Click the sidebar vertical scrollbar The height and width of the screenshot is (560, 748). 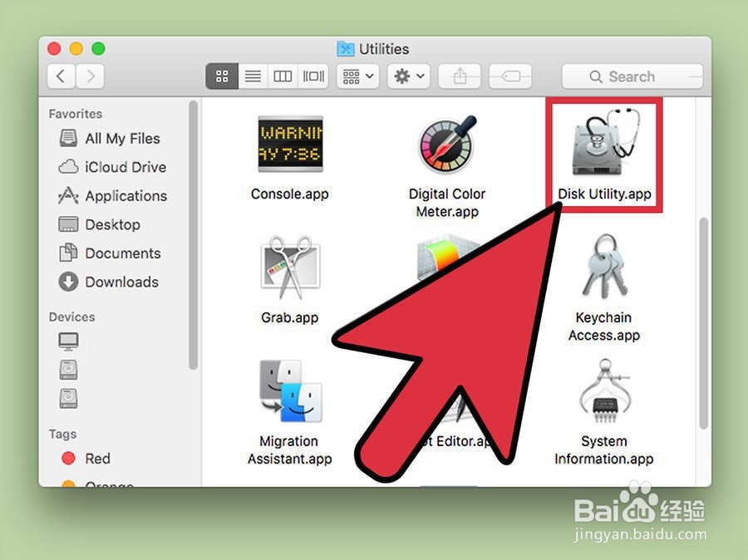(193, 234)
